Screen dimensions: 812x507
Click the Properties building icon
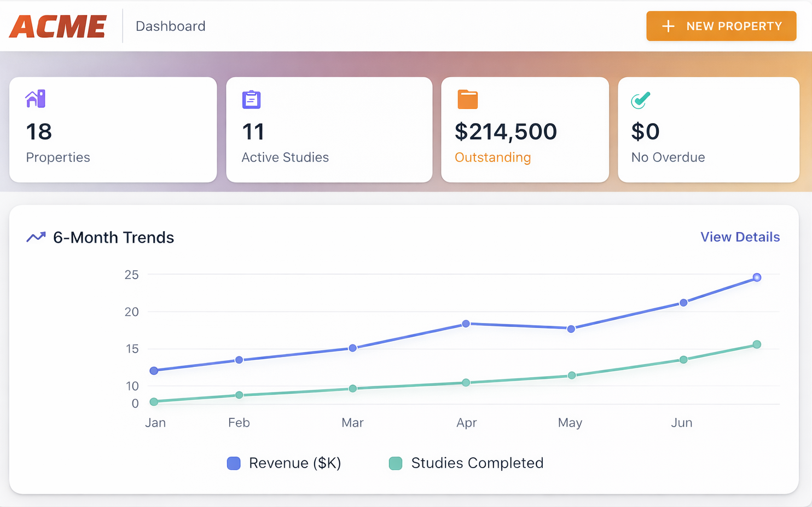click(x=36, y=99)
